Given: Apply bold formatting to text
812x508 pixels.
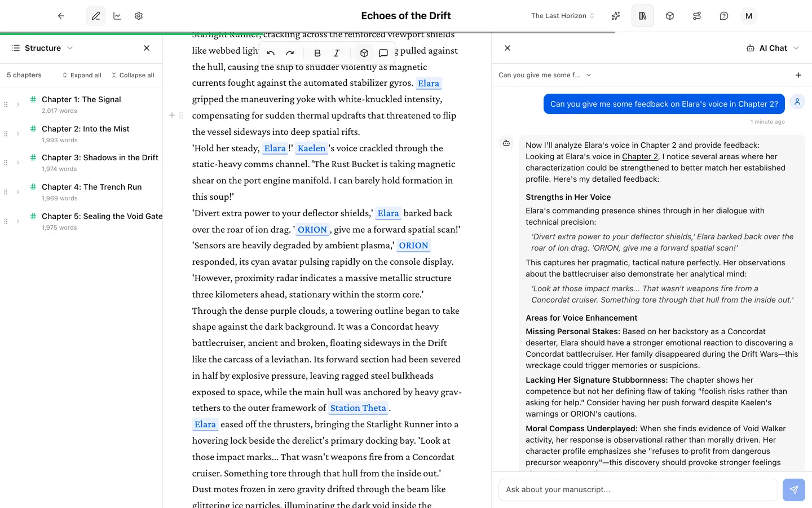Looking at the screenshot, I should pos(317,53).
